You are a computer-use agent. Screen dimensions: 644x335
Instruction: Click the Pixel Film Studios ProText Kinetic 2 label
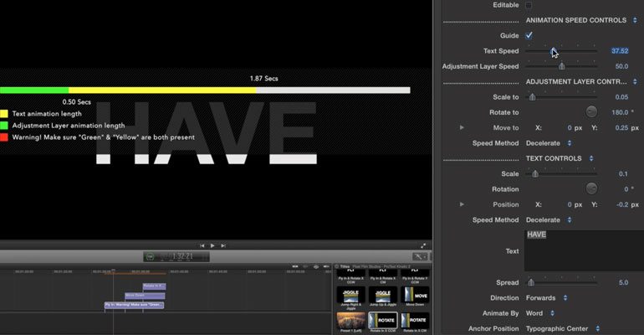pos(381,266)
